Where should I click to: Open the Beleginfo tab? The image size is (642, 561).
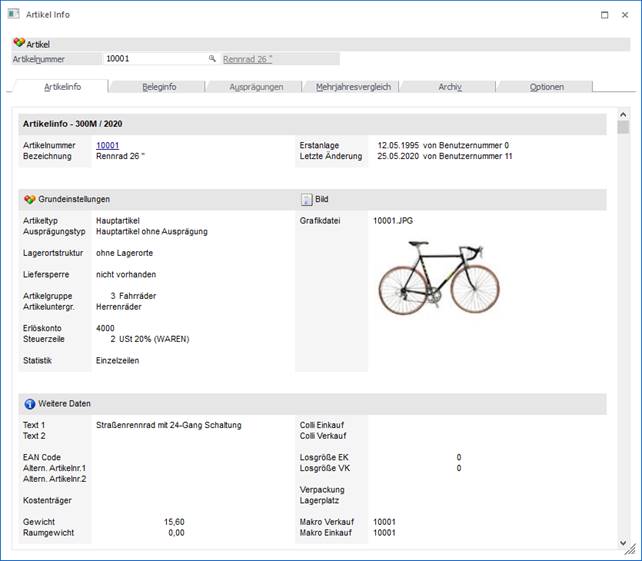point(159,87)
